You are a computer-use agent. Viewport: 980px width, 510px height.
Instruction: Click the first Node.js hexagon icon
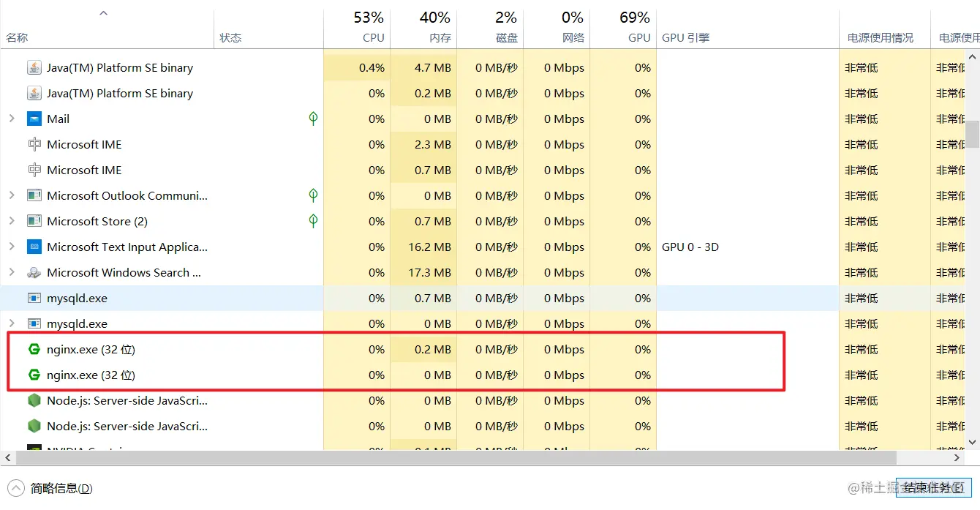pos(34,401)
